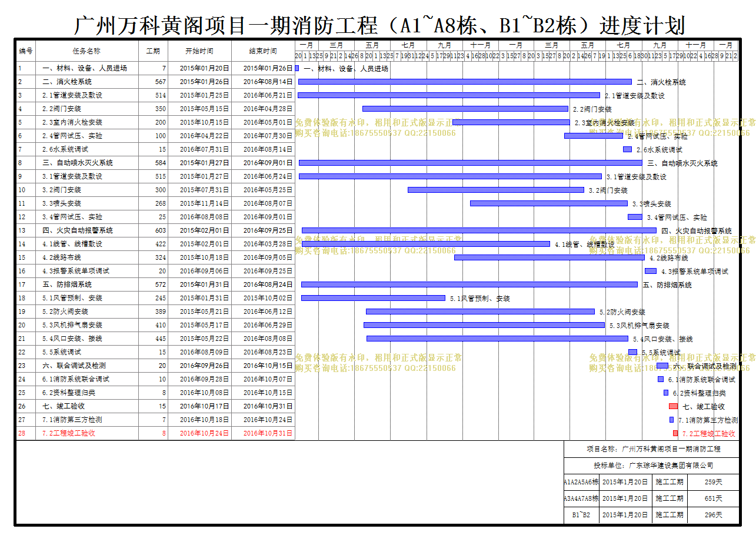Image resolution: width=756 pixels, height=539 pixels.
Task: Select start date 2015年11月14日 of 3.3喷头安装
Action: click(x=205, y=203)
